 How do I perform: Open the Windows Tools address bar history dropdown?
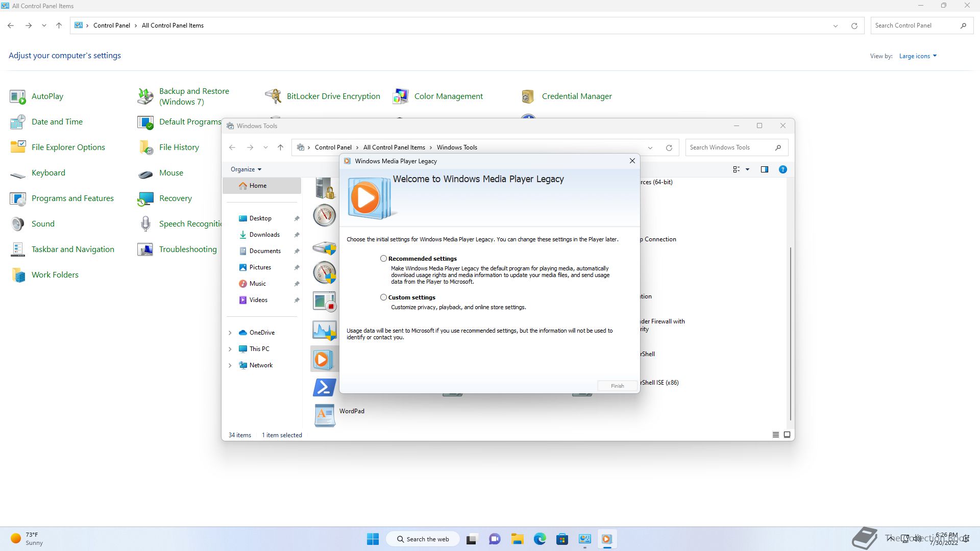click(650, 147)
